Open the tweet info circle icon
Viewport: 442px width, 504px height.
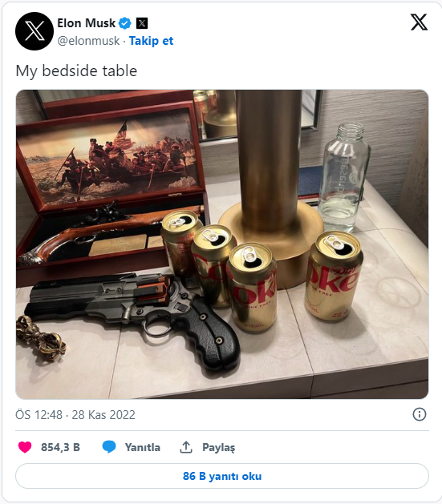420,414
